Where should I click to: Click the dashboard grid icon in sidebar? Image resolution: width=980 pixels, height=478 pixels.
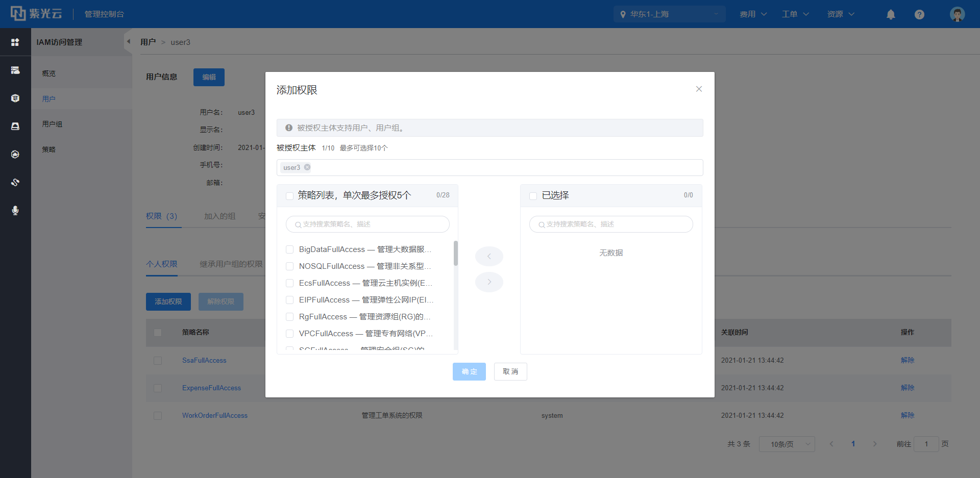tap(15, 42)
